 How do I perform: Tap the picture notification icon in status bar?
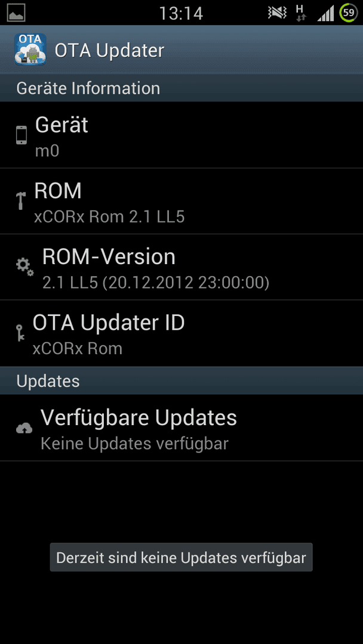16,13
